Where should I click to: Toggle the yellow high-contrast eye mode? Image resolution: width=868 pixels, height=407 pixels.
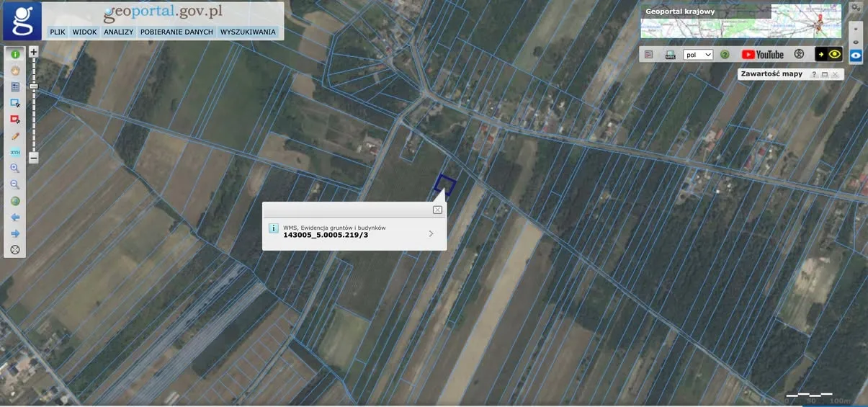(828, 54)
